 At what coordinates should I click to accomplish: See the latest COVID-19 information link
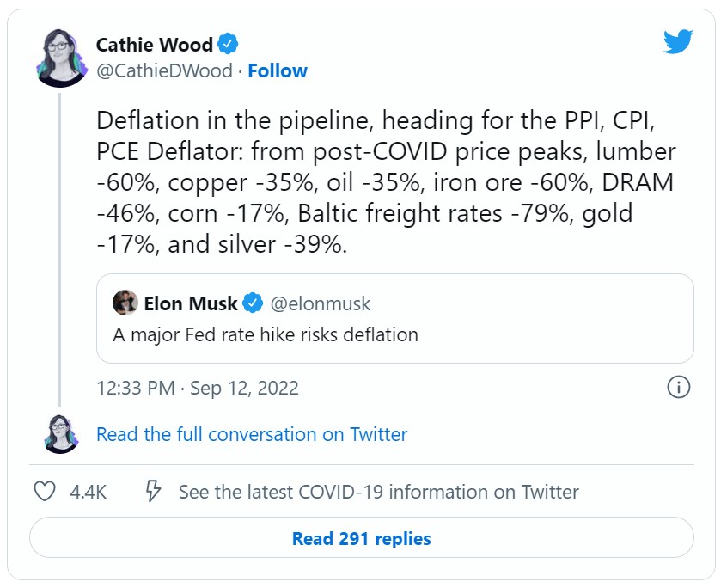[378, 492]
